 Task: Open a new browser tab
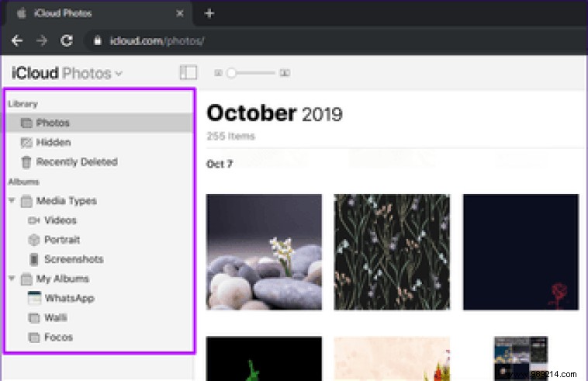click(209, 13)
